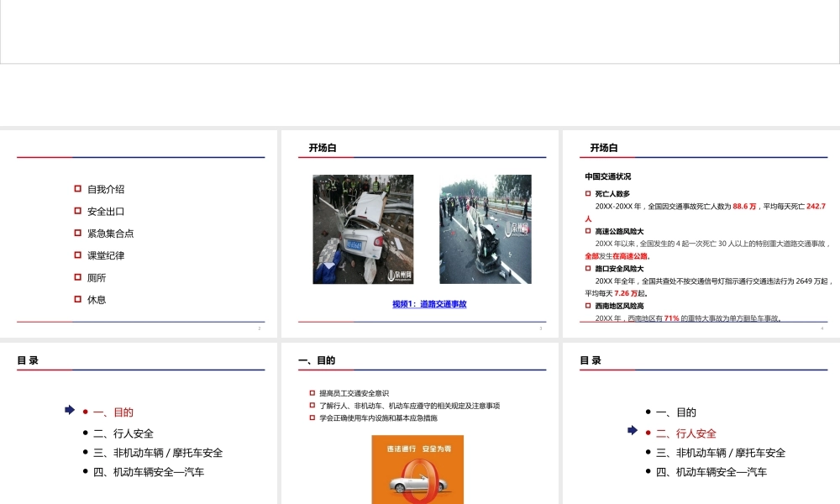
Task: Click the 中国交通状况 heading
Action: [x=607, y=176]
